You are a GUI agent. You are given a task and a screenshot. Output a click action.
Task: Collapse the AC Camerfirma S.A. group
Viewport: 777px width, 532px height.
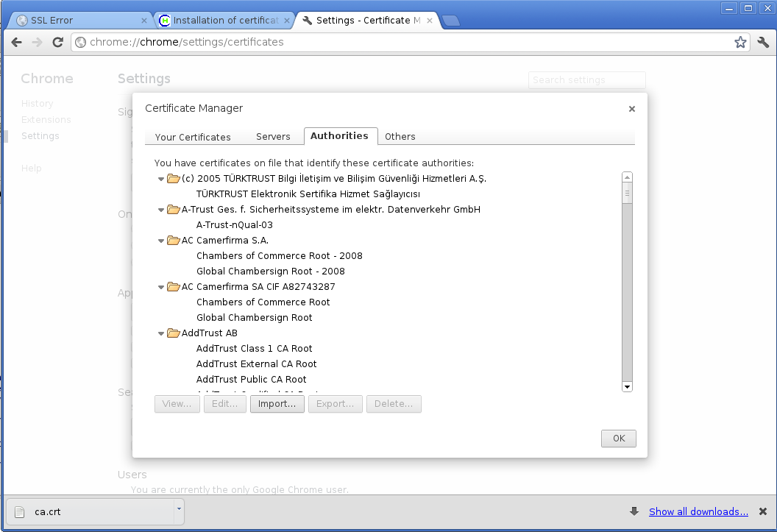coord(161,241)
